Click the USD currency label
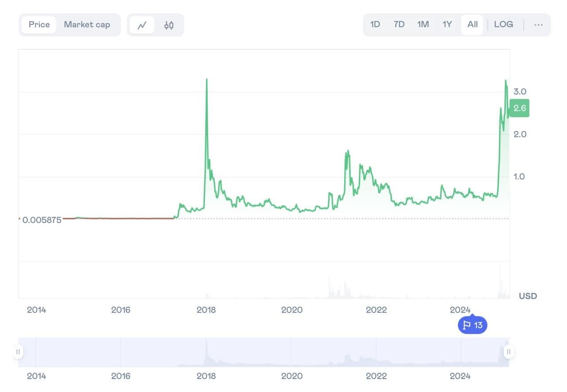The image size is (567, 392). point(528,296)
